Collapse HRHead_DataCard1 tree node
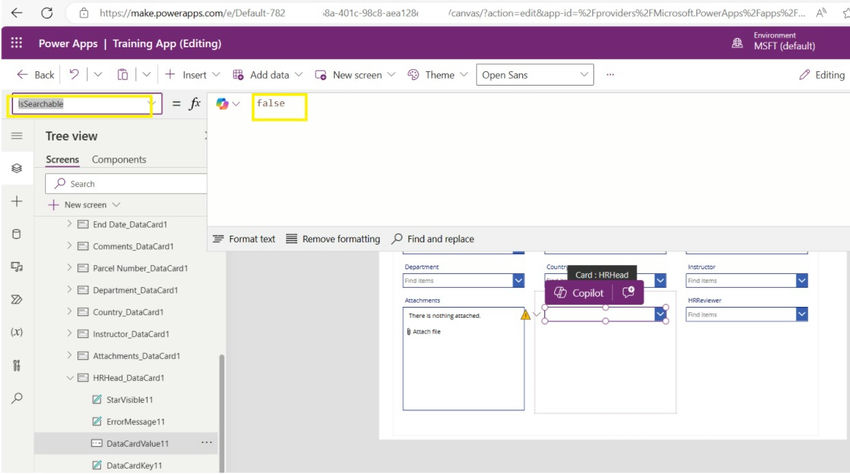Viewport: 850px width, 474px height. pos(69,378)
